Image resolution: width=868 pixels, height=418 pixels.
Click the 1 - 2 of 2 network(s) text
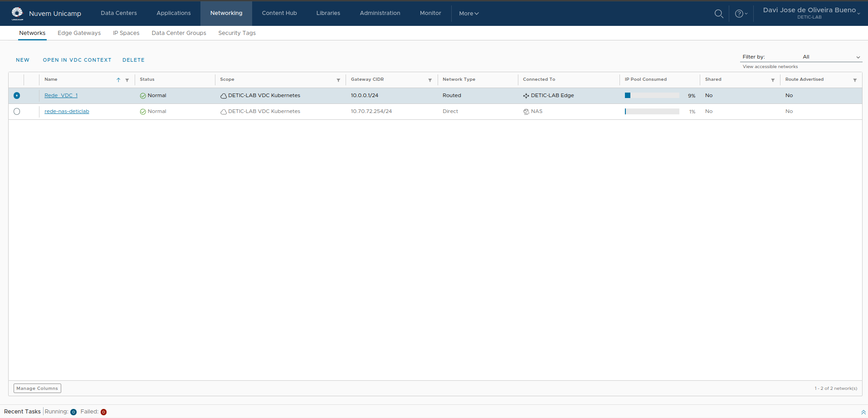pyautogui.click(x=836, y=388)
